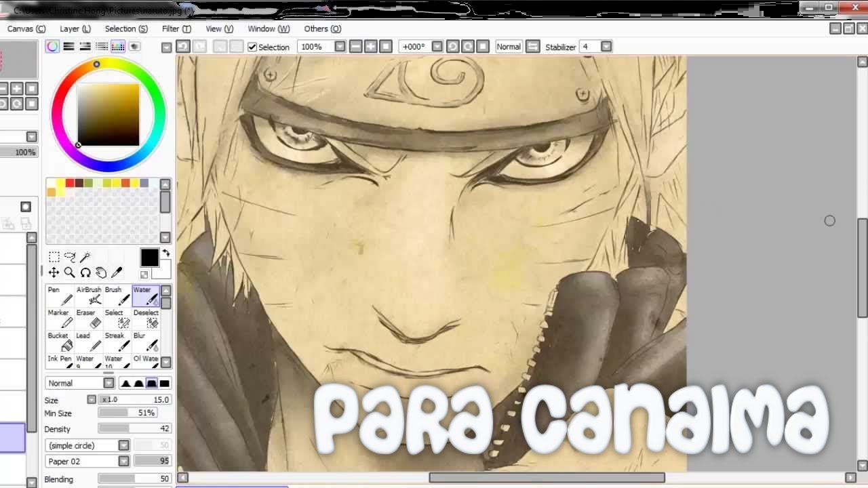Viewport: 868px width, 488px height.
Task: Select the sharpest square brush edge shape
Action: click(x=164, y=383)
